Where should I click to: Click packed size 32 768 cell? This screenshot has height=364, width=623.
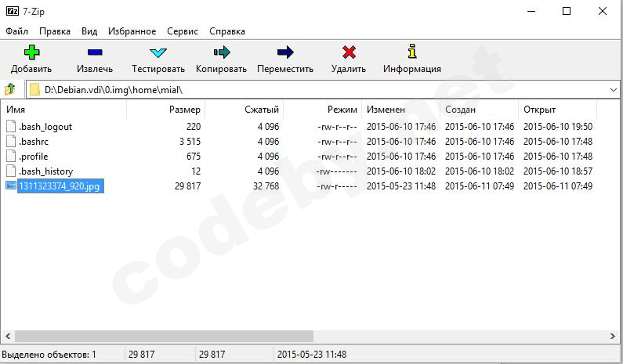[266, 186]
